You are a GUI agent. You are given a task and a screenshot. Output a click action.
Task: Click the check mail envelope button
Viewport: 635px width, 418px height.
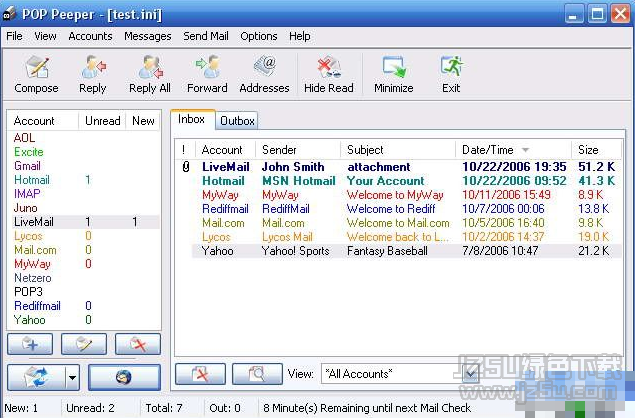[x=36, y=377]
